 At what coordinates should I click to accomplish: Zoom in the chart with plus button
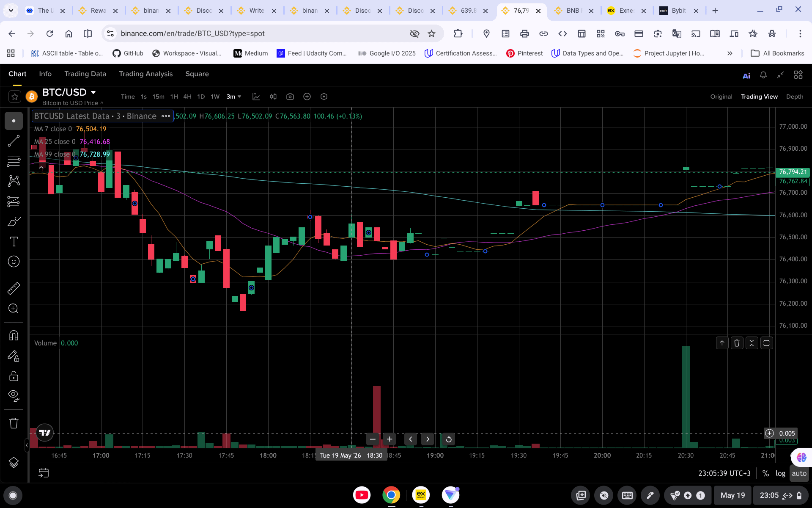[390, 439]
